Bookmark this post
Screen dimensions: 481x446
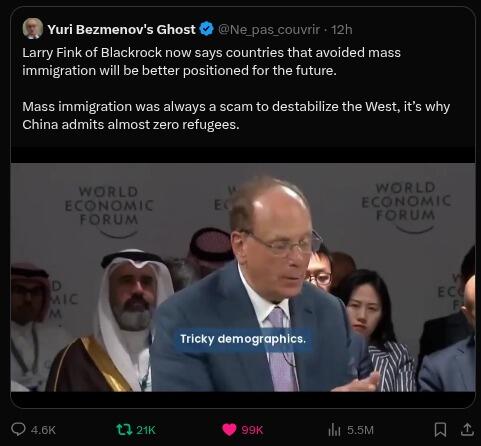440,430
